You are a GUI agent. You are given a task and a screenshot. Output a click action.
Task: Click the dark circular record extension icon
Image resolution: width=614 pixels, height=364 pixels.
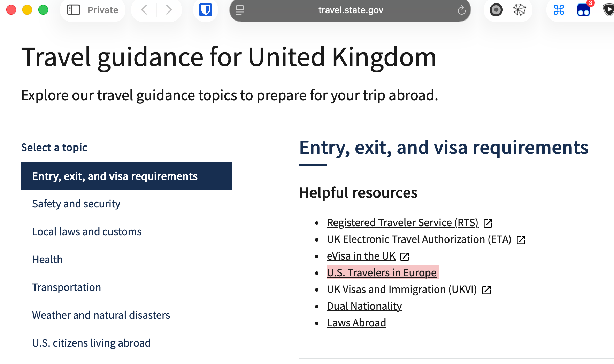point(496,10)
